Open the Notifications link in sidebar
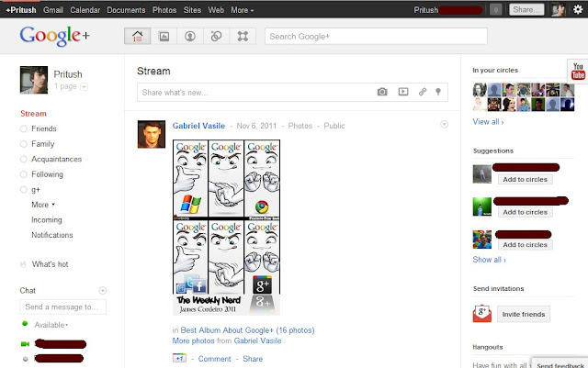Viewport: 588px width, 368px height. (x=52, y=235)
